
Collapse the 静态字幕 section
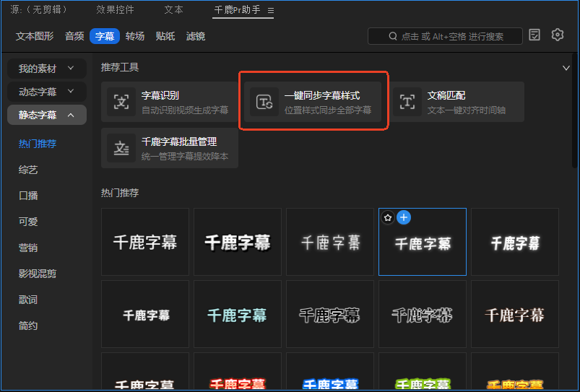tap(47, 115)
